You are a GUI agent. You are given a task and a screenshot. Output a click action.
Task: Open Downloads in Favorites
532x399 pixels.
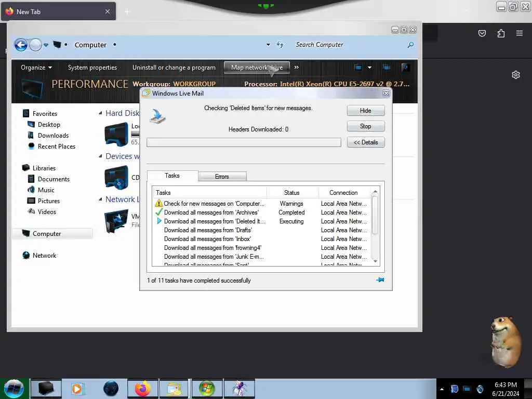click(54, 136)
